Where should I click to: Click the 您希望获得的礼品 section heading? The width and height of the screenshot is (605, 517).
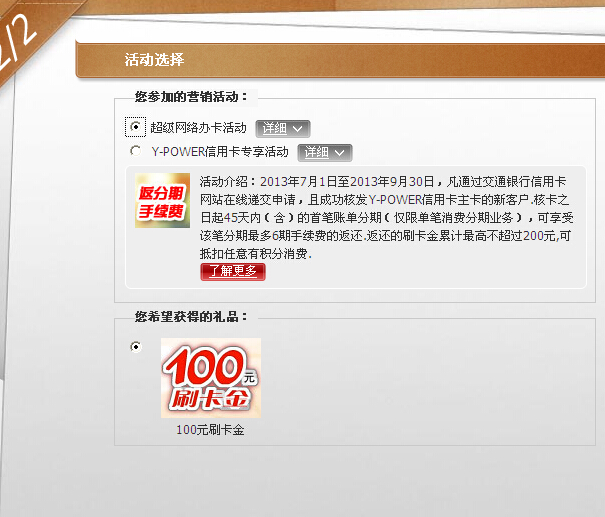[191, 317]
